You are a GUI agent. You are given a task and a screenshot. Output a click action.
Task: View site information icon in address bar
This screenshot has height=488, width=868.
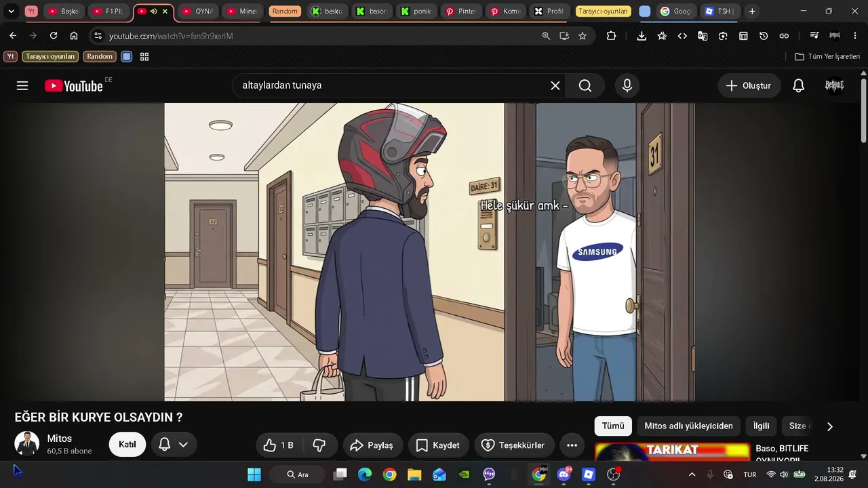(98, 36)
